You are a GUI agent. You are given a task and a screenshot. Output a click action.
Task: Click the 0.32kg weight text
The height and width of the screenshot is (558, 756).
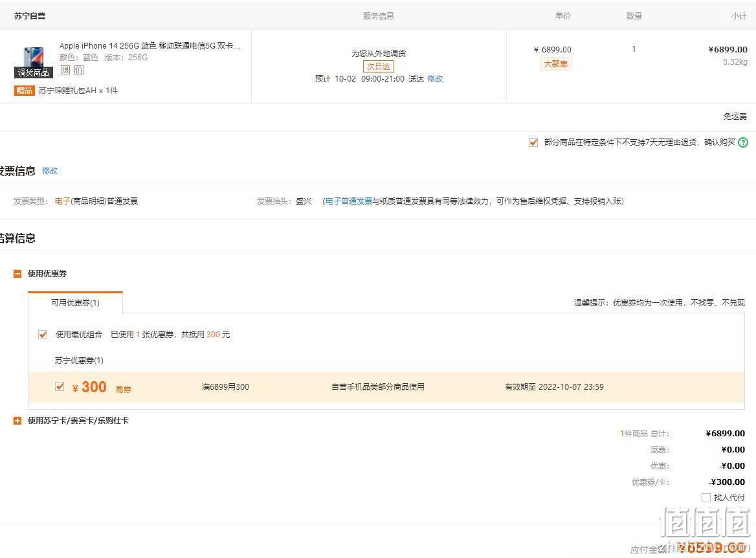click(x=735, y=61)
